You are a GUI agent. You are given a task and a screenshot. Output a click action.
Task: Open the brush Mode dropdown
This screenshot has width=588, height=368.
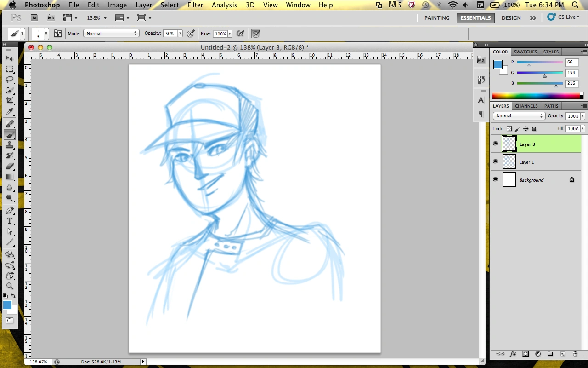pyautogui.click(x=111, y=34)
